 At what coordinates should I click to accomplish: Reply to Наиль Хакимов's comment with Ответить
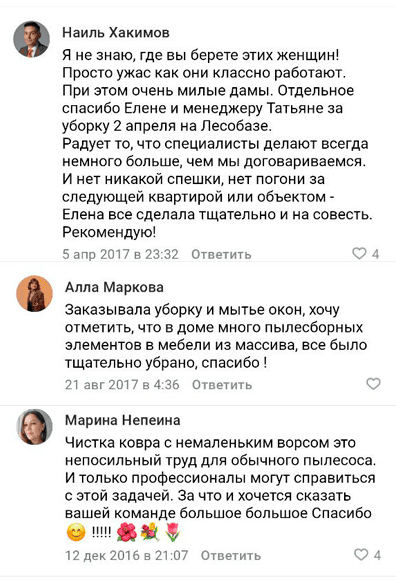point(221,254)
